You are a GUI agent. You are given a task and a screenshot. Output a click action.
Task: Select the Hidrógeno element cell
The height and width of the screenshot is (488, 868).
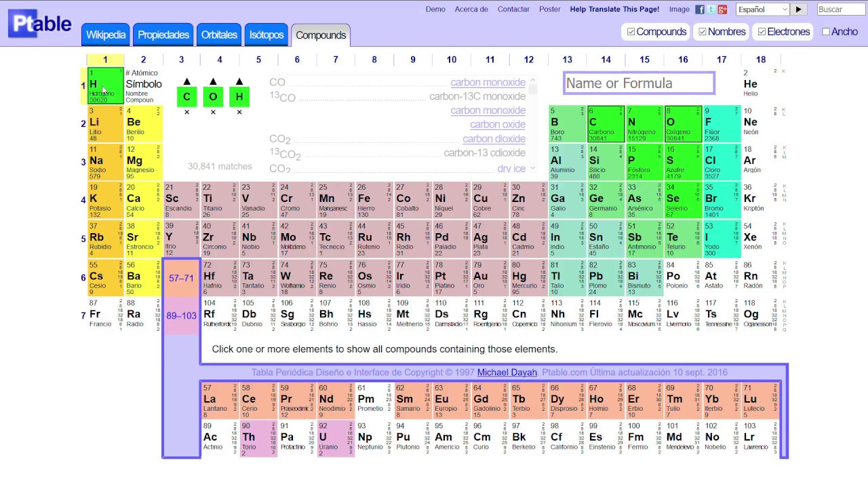pyautogui.click(x=105, y=85)
